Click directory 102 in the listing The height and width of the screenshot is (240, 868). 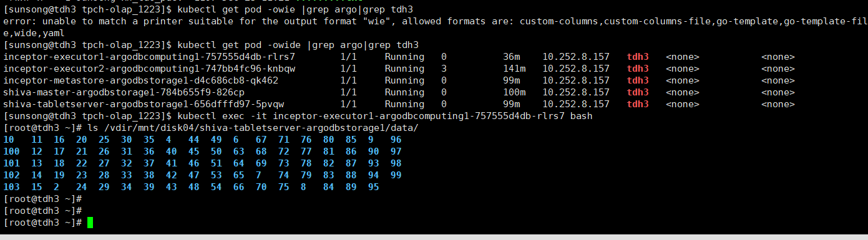[x=12, y=175]
